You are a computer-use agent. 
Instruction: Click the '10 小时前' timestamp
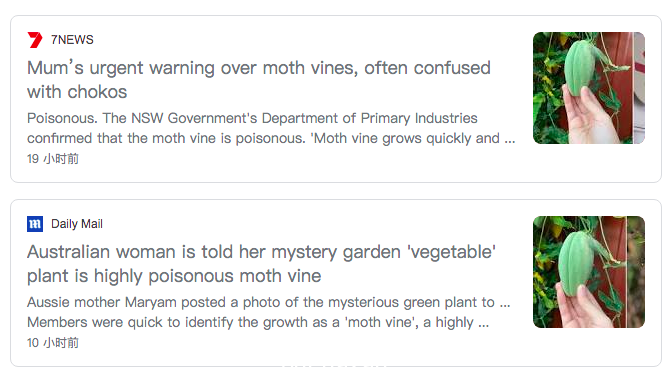[53, 343]
